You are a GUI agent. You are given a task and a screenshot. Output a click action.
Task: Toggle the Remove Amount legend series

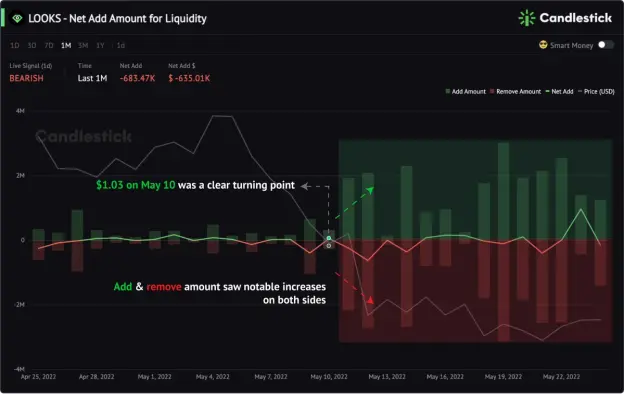coord(515,92)
